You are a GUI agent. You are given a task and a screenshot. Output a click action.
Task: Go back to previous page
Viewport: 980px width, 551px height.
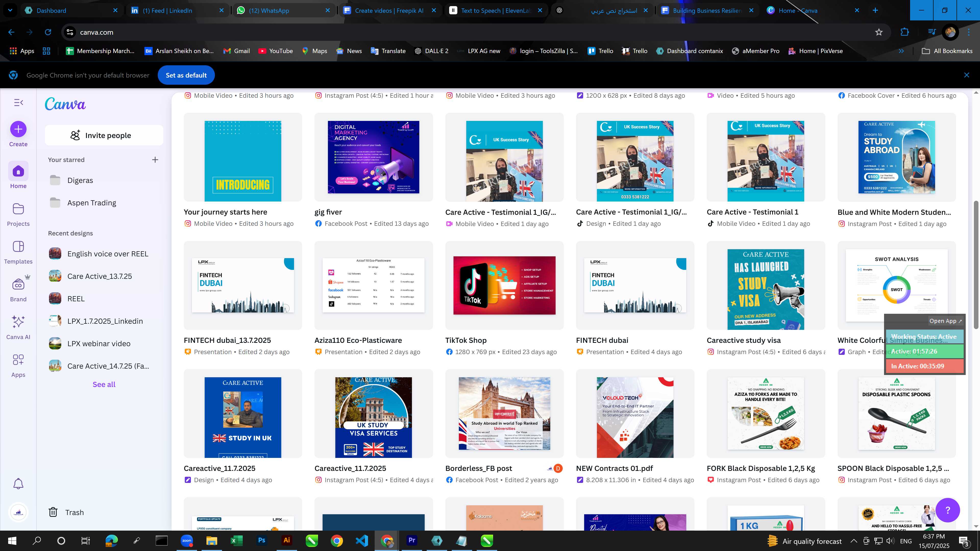tap(11, 32)
